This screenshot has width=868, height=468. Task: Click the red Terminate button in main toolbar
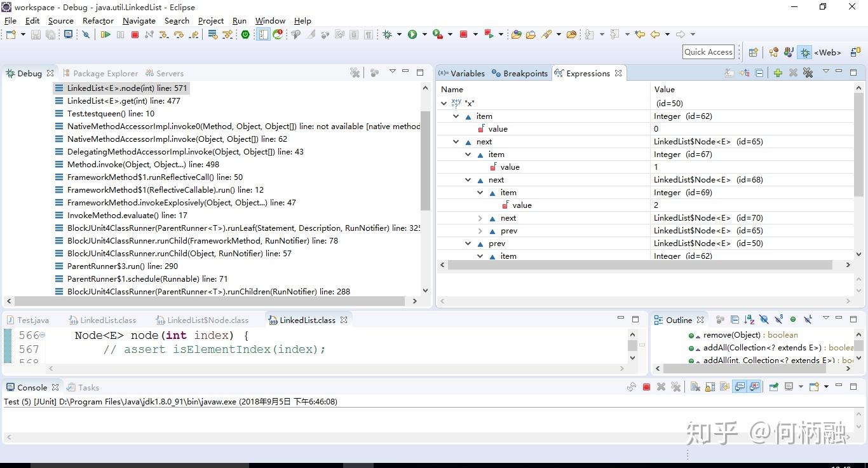135,34
